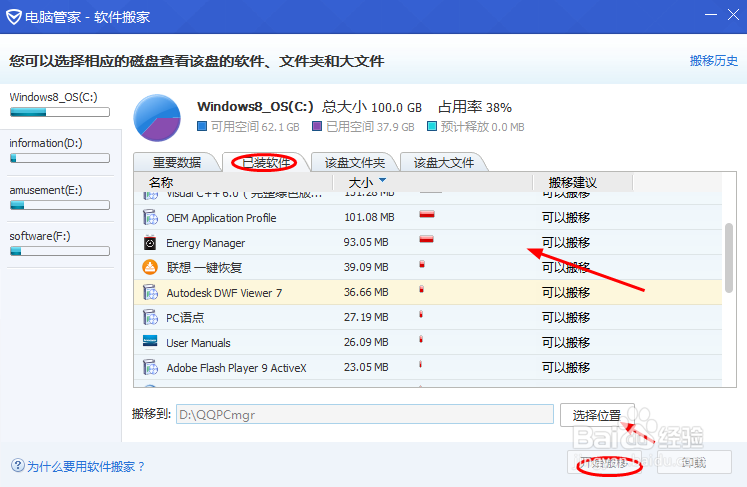This screenshot has width=747, height=487.
Task: Open the 该盘大文件 tab
Action: pyautogui.click(x=444, y=162)
